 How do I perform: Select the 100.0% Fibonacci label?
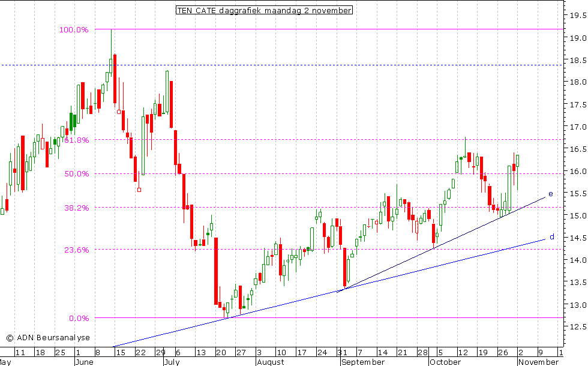click(74, 29)
